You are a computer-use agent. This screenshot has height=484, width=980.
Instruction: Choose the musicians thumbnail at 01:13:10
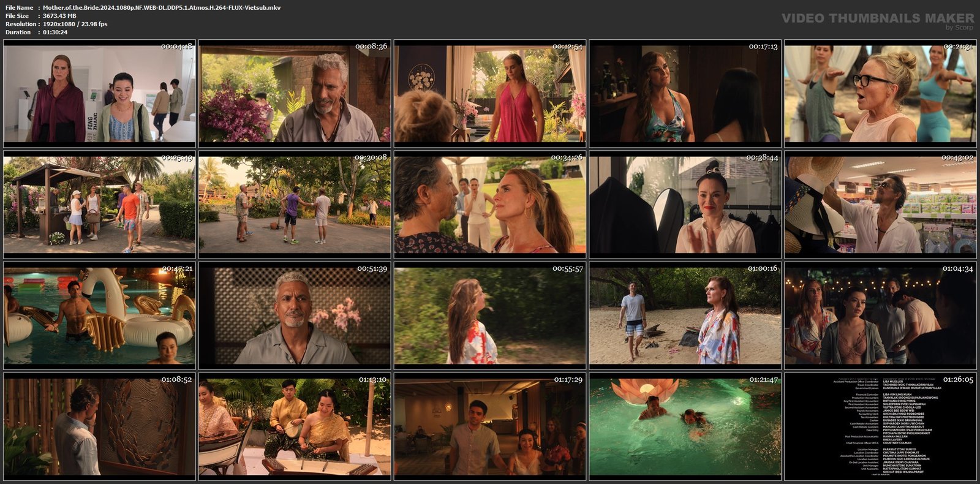click(x=295, y=426)
